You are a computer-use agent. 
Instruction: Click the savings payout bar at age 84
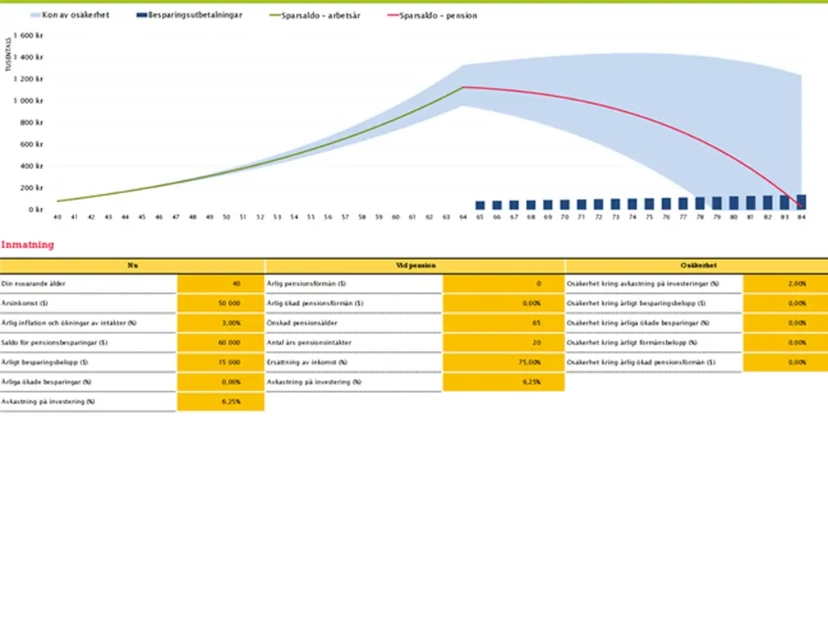[x=801, y=202]
